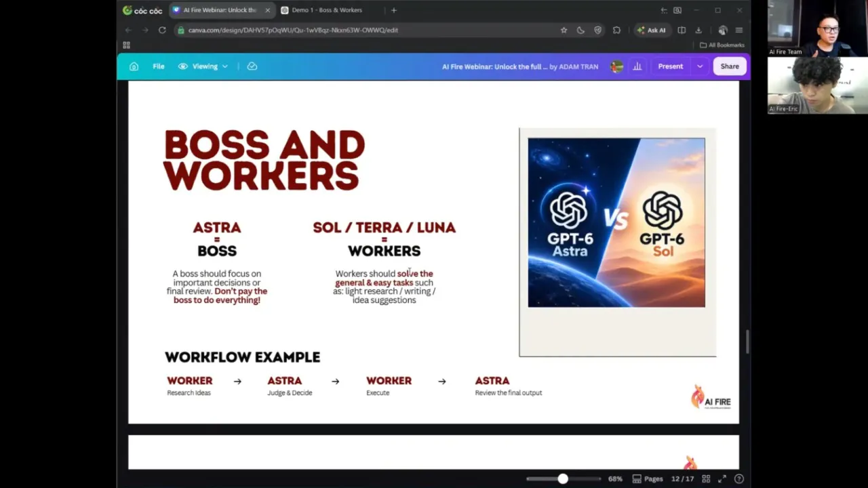Click the Share button
The height and width of the screenshot is (488, 868).
[x=730, y=66]
